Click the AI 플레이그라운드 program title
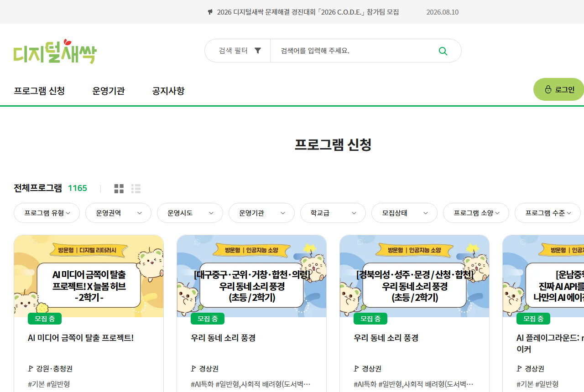The image size is (584, 392). point(550,344)
